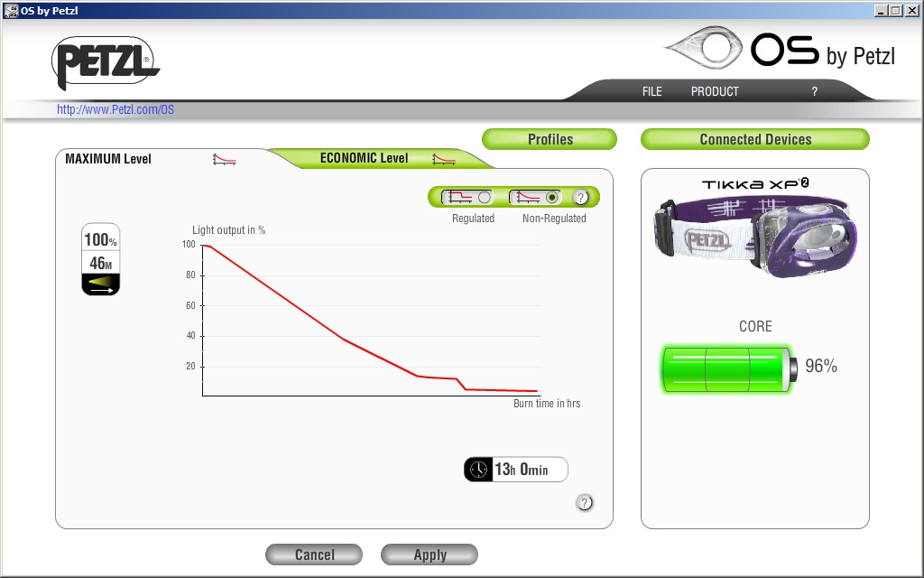Open help next to regulation options
This screenshot has width=924, height=578.
580,198
